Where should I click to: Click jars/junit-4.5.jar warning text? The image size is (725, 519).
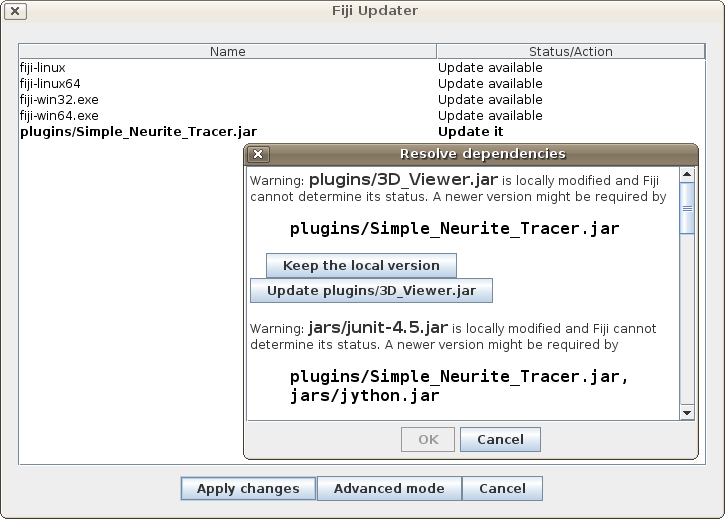pos(378,327)
